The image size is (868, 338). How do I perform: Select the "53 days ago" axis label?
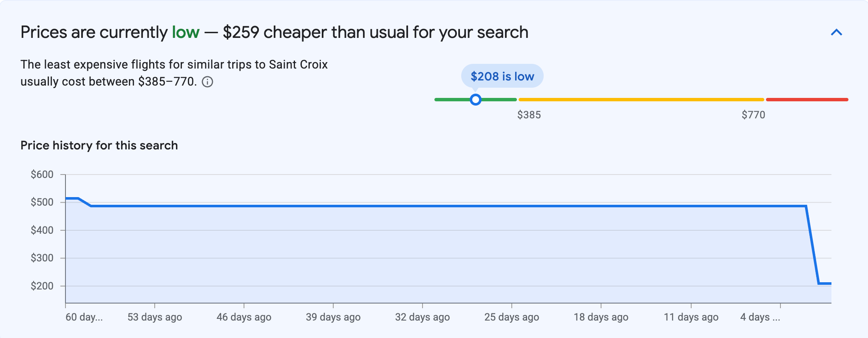(x=155, y=317)
